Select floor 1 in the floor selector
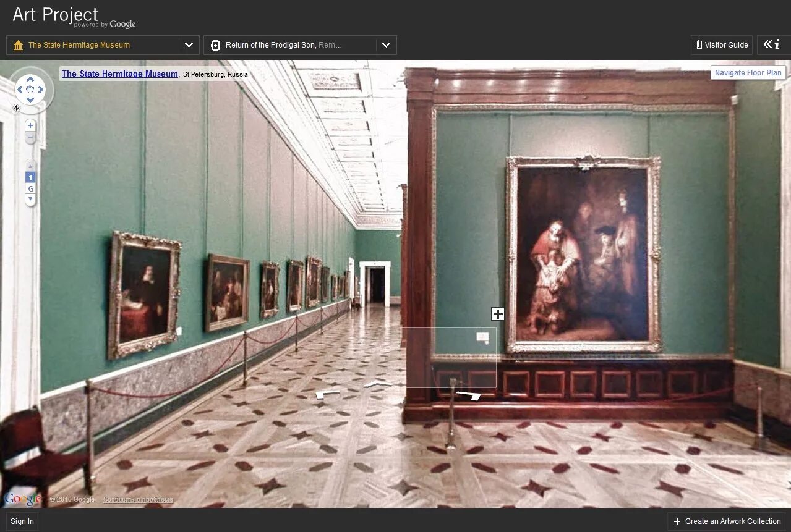This screenshot has width=791, height=532. 30,177
